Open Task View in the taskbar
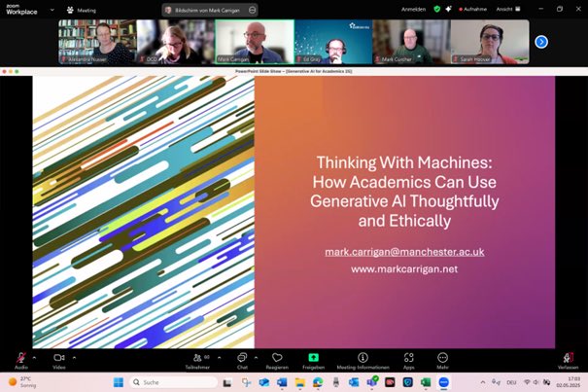Image resolution: width=588 pixels, height=392 pixels. pyautogui.click(x=227, y=382)
